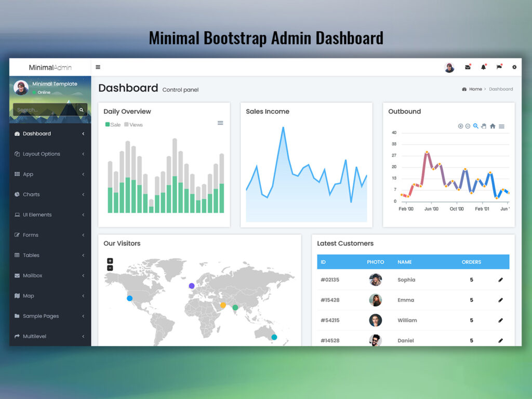Focus the sidebar Search field

45,110
